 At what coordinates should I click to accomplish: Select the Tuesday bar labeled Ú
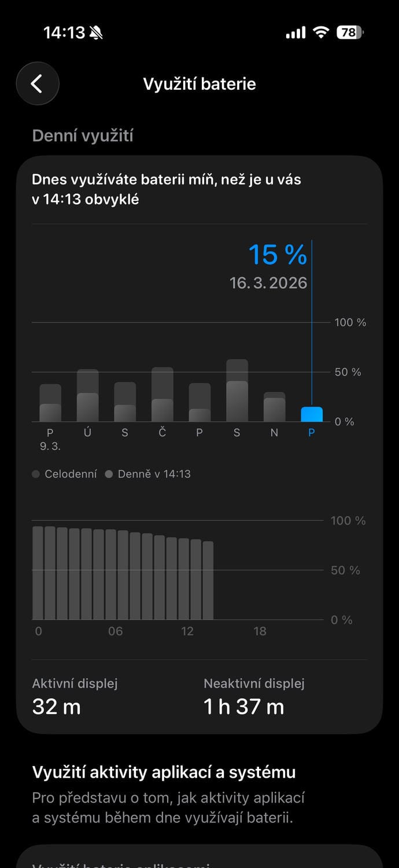coord(88,396)
